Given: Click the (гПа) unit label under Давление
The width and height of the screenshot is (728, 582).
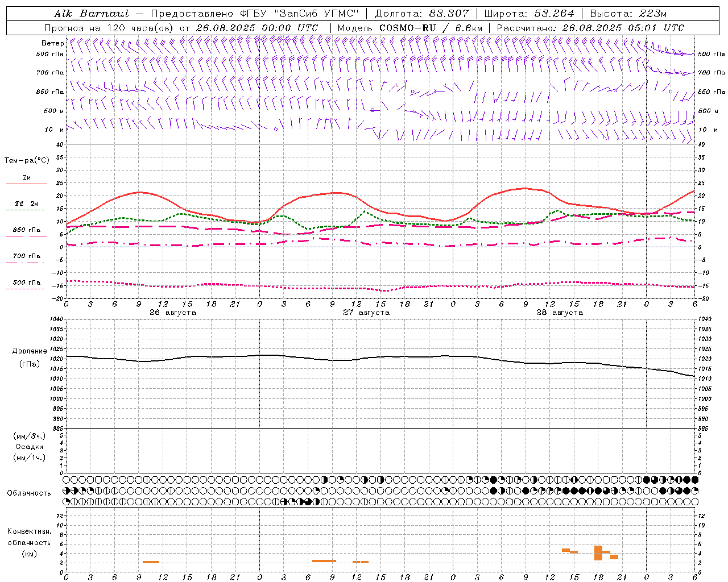Looking at the screenshot, I should click(x=30, y=364).
